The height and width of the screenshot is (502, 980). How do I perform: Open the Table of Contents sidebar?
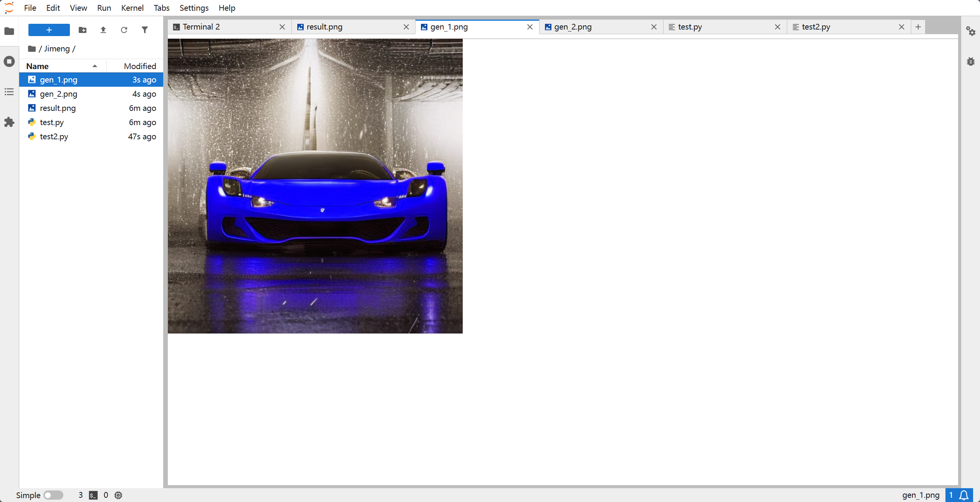9,92
